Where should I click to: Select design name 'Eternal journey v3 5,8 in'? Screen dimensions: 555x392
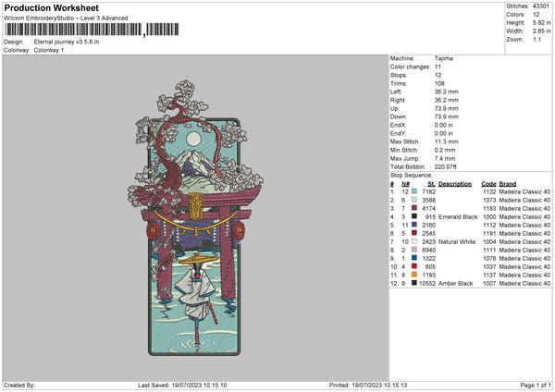(x=67, y=42)
